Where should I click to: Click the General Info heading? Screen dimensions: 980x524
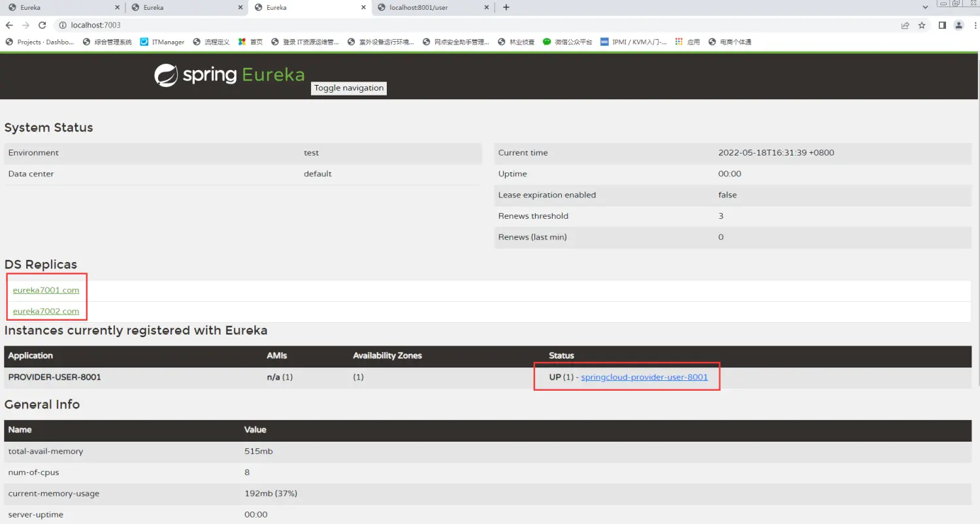[x=42, y=404]
